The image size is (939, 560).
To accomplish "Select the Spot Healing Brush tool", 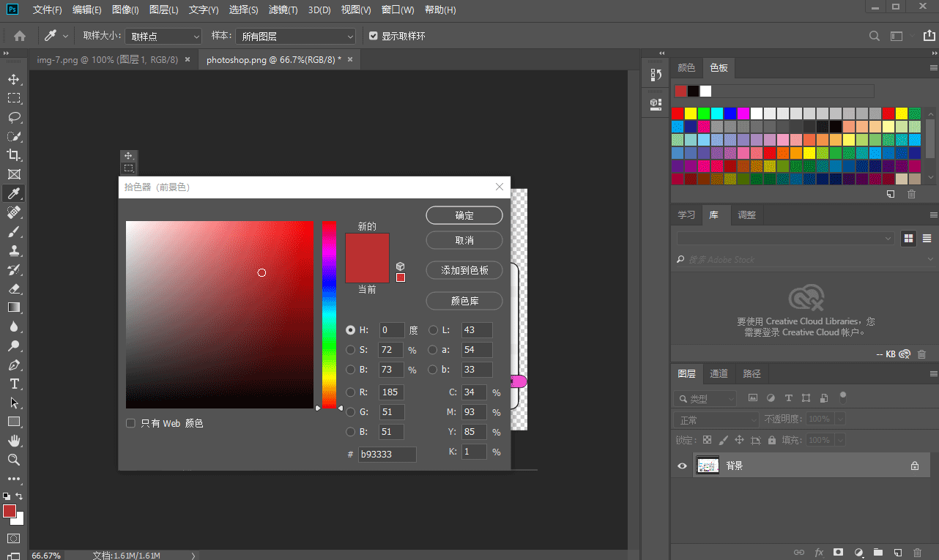I will tap(13, 212).
